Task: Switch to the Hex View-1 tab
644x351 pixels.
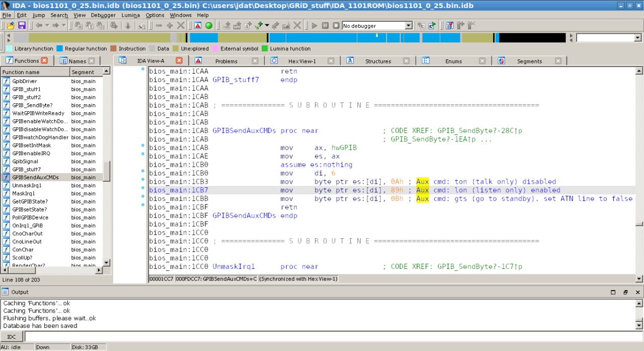Action: click(x=302, y=61)
